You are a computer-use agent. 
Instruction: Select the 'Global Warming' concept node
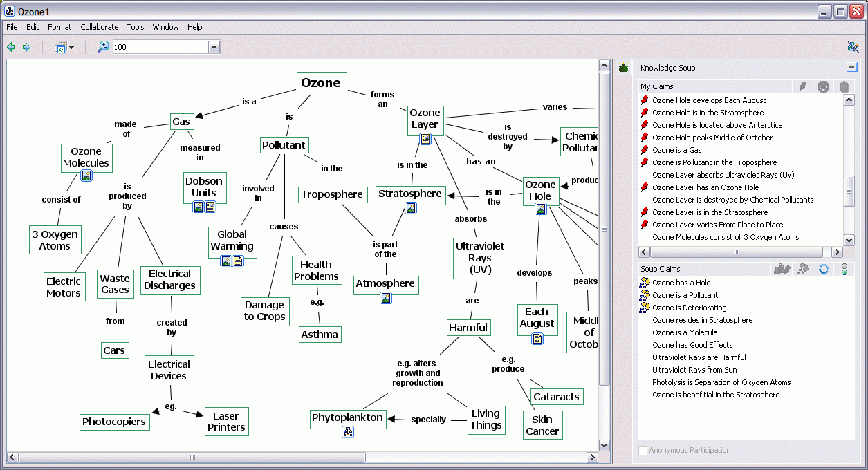pos(232,241)
